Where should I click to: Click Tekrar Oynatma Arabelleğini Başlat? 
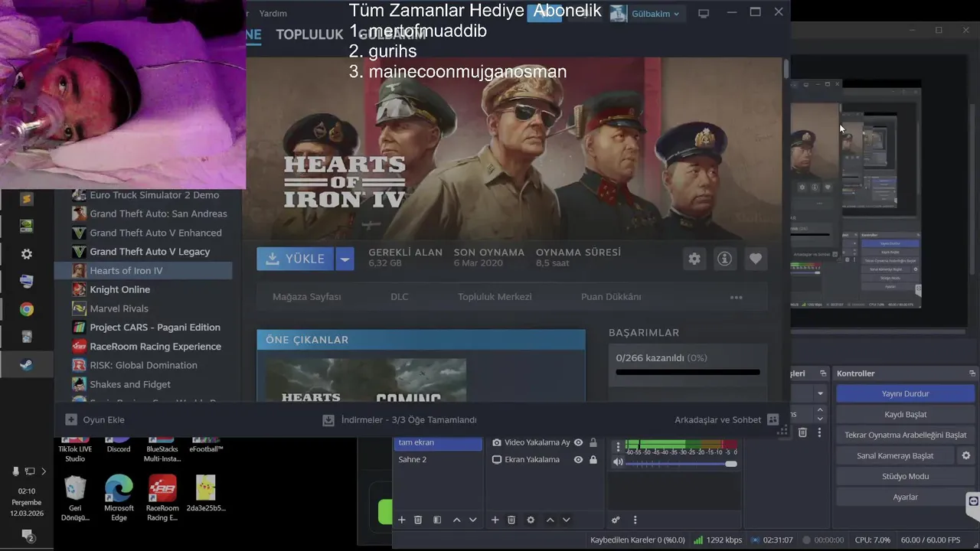point(905,435)
